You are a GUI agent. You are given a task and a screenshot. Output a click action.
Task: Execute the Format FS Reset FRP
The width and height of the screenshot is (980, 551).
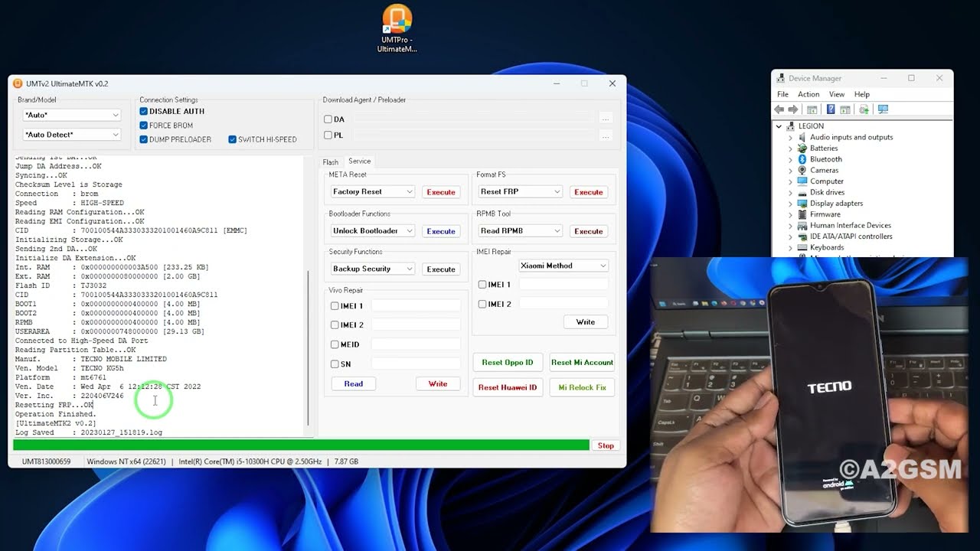(589, 192)
